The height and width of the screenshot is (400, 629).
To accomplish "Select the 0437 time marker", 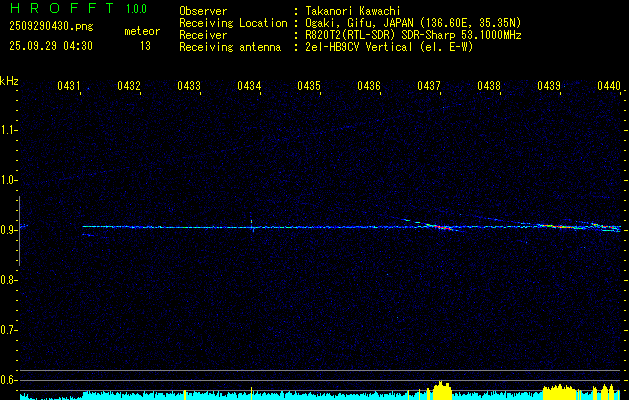I will pyautogui.click(x=429, y=86).
